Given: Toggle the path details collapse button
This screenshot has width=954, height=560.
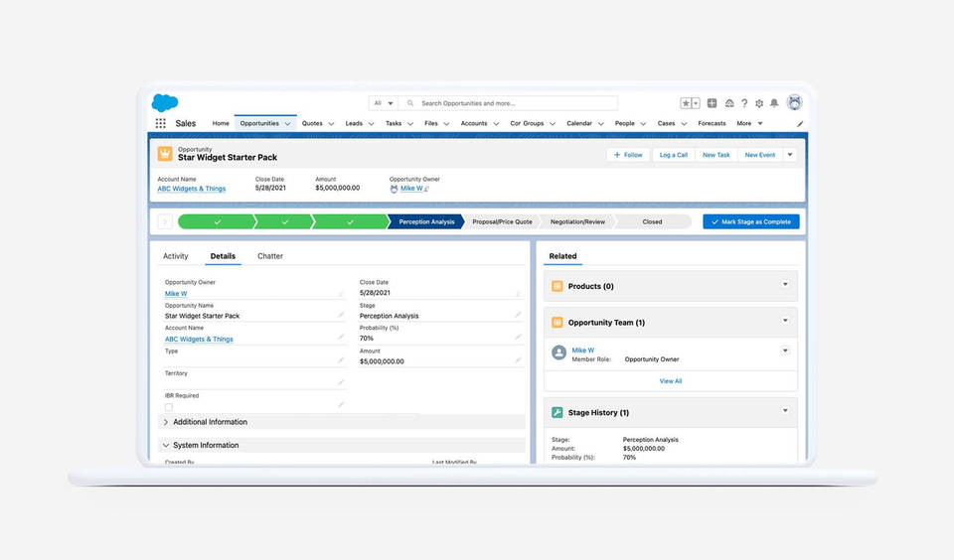Looking at the screenshot, I should point(165,222).
